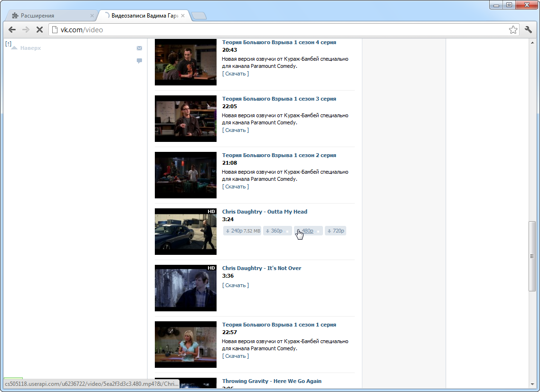Image resolution: width=540 pixels, height=392 pixels.
Task: Open title Теория Большого Взрыва 1 сезон 2 серия
Action: coord(279,155)
